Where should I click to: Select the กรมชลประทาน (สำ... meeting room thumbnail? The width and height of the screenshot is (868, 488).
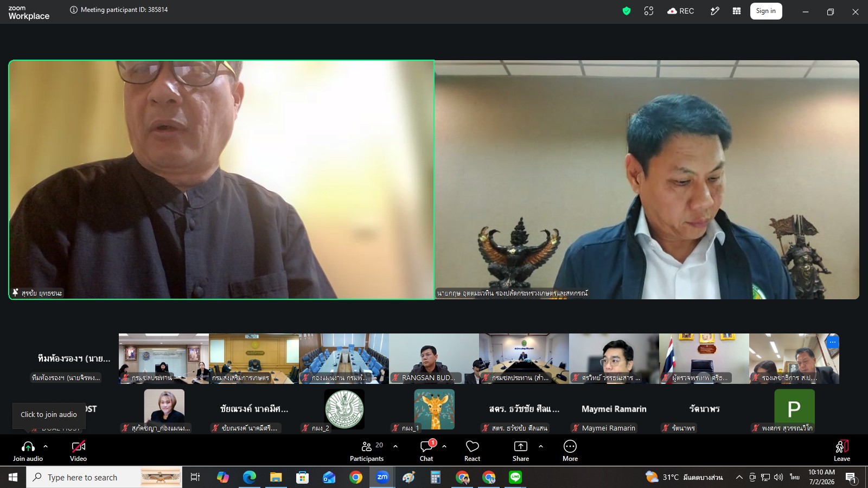[x=524, y=358]
